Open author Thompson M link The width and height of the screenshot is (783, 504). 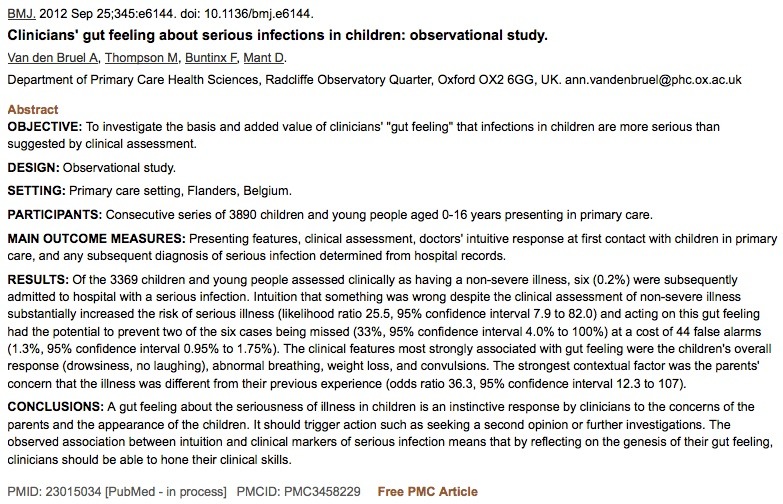141,58
